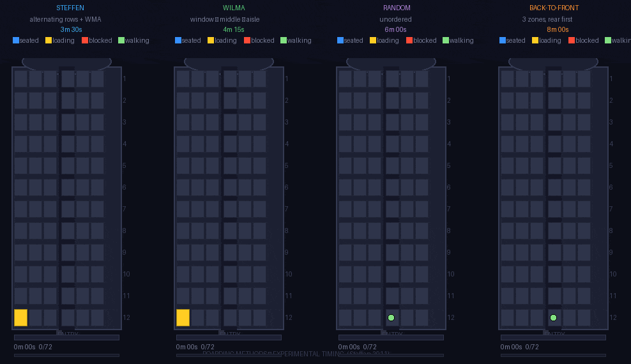This screenshot has height=364, width=631.
Task: Click the yellow loading swatch in Wilma legend
Action: click(x=211, y=40)
